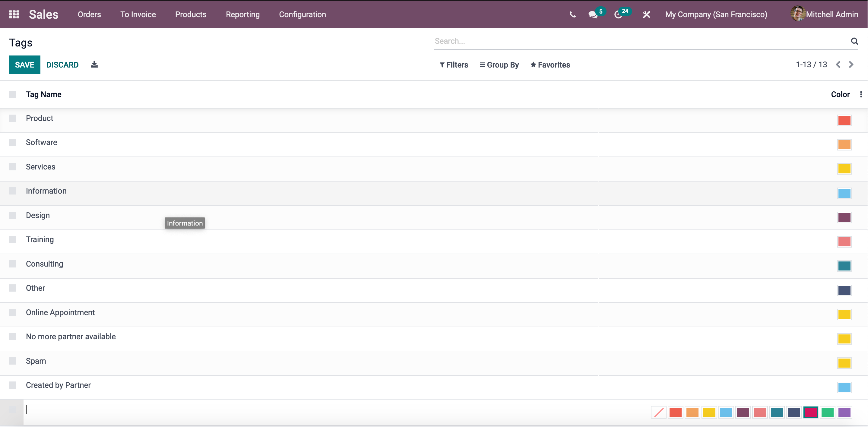868x427 pixels.
Task: Expand the Group By dropdown
Action: (499, 65)
